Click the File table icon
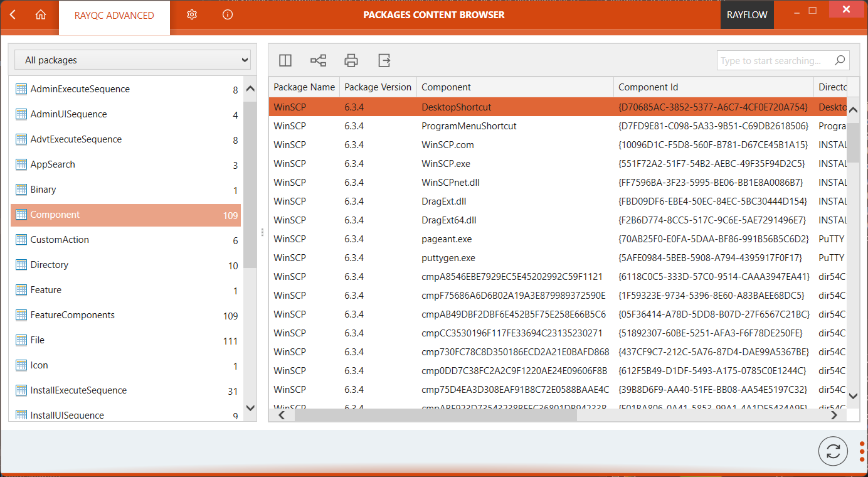This screenshot has width=868, height=477. click(x=21, y=340)
